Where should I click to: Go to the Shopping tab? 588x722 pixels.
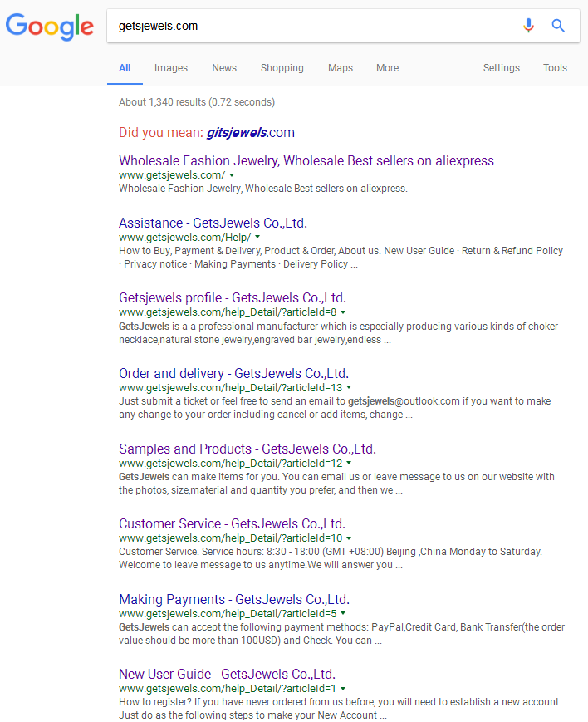pos(282,68)
